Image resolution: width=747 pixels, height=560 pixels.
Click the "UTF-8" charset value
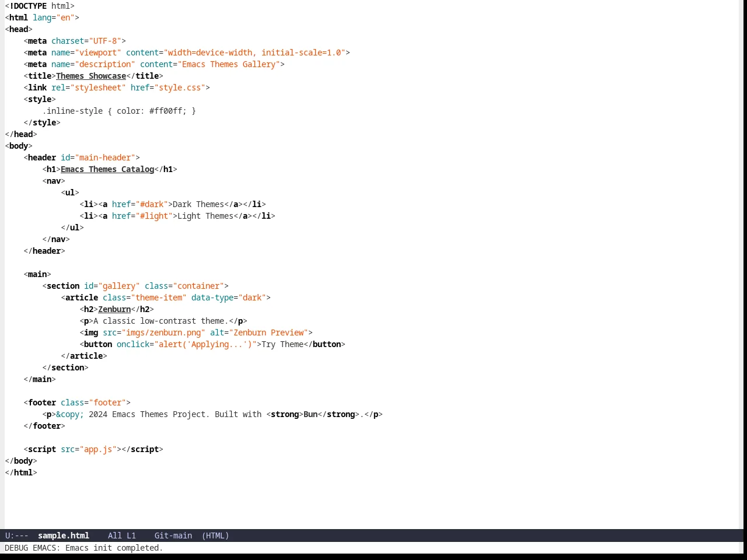(x=105, y=41)
